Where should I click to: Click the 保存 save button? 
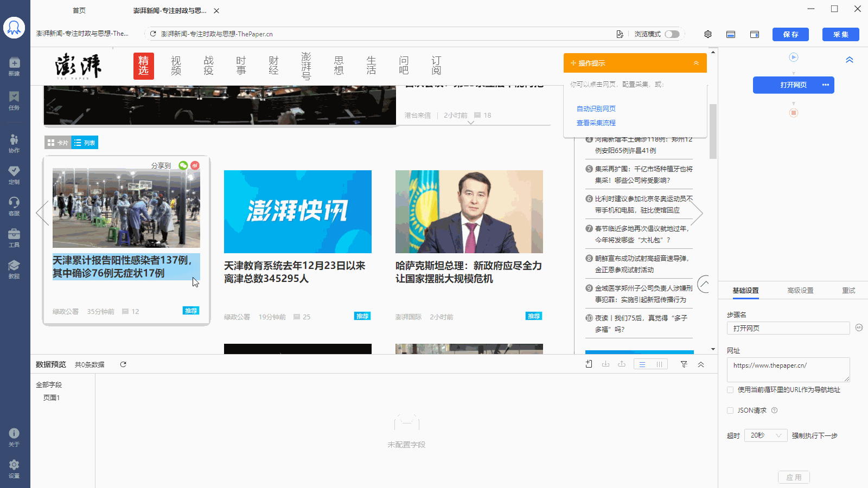[x=790, y=34]
